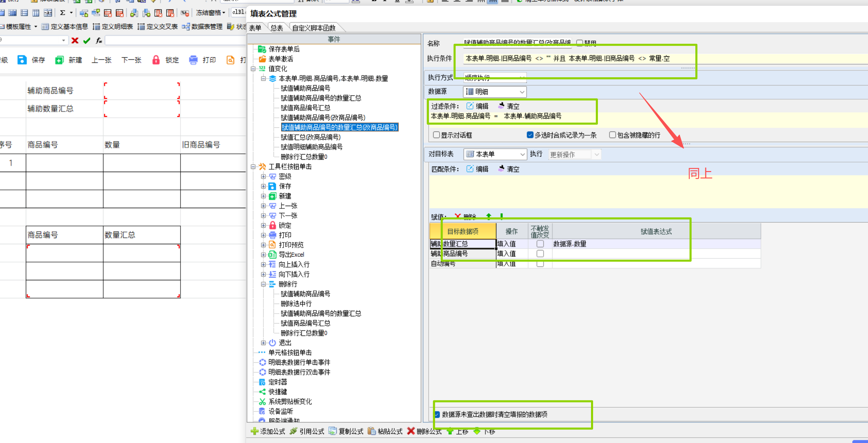This screenshot has height=443, width=868.
Task: Click the Lock icon in toolbar
Action: point(156,60)
